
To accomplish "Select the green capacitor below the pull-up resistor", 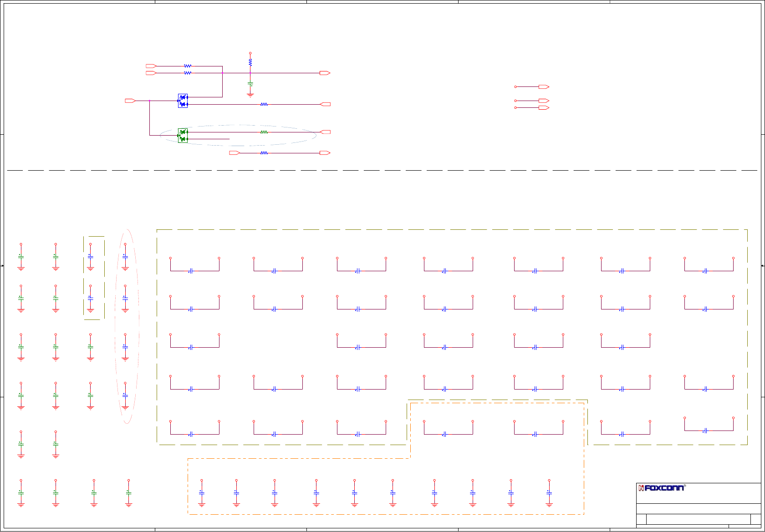I will pos(250,84).
